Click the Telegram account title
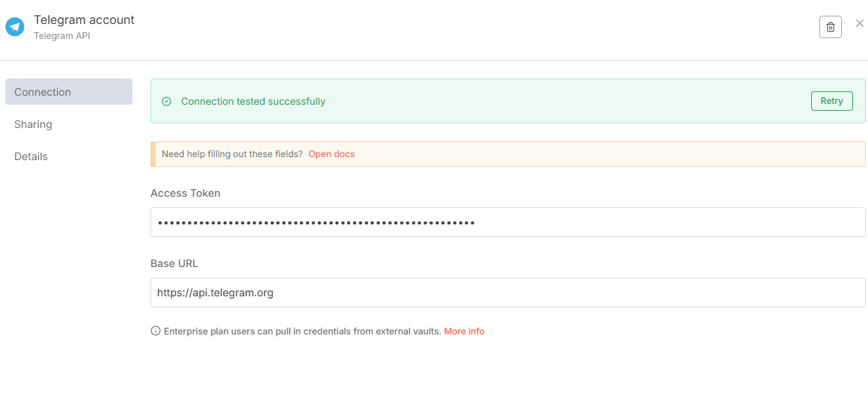Viewport: 868px width, 407px height. 84,20
